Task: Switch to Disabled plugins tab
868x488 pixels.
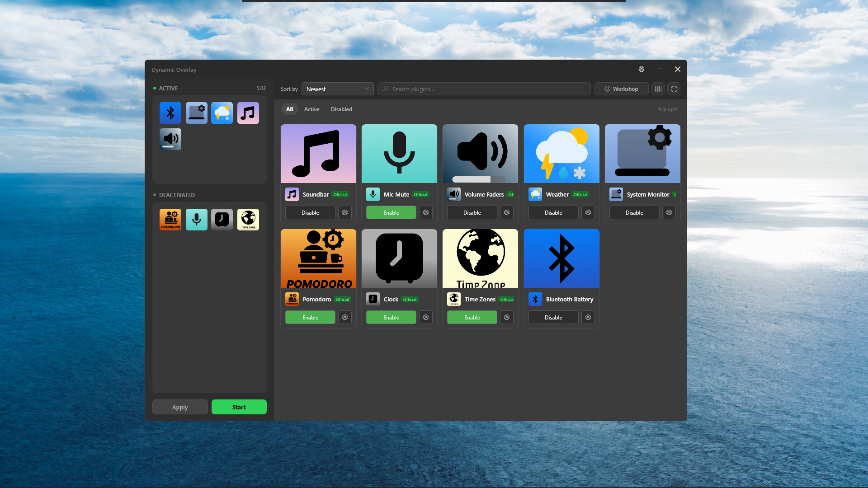Action: (x=341, y=109)
